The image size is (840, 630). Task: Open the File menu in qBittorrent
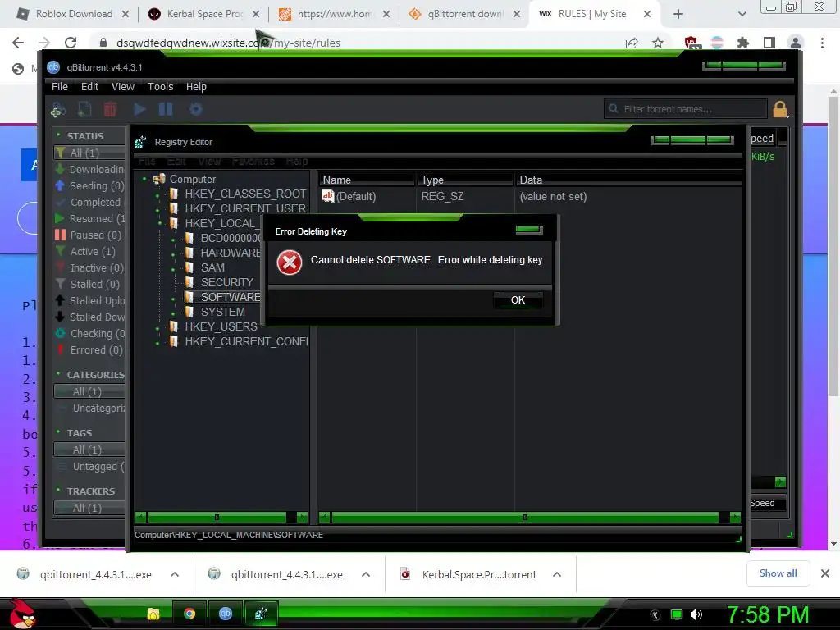(59, 87)
